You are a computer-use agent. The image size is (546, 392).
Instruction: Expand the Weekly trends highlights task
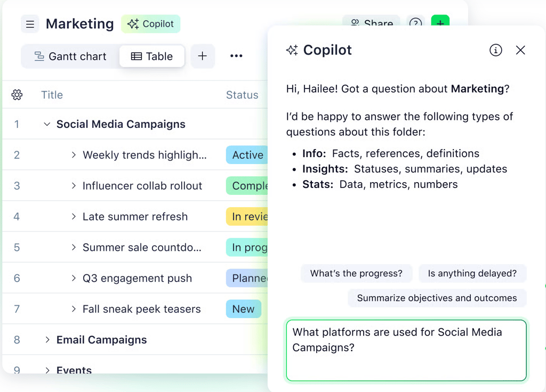[74, 155]
